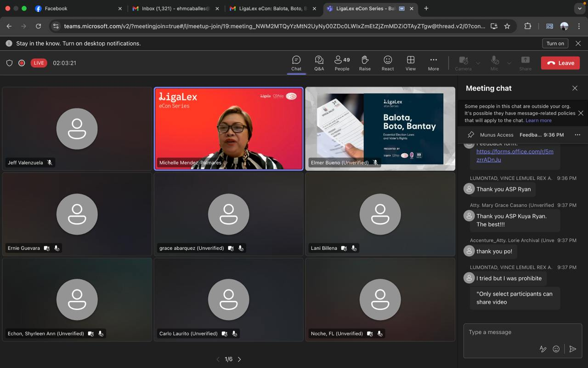This screenshot has width=588, height=368.
Task: Click the send message arrow icon
Action: point(572,349)
